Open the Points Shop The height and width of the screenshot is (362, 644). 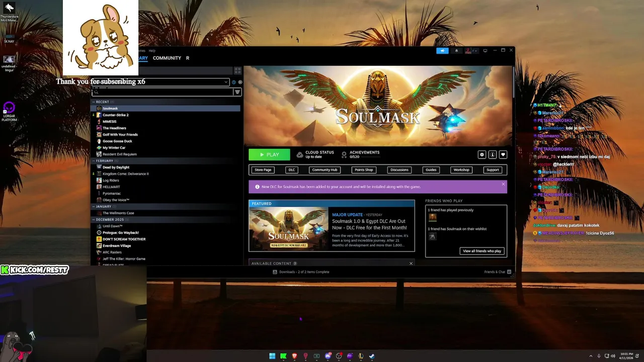coord(364,170)
